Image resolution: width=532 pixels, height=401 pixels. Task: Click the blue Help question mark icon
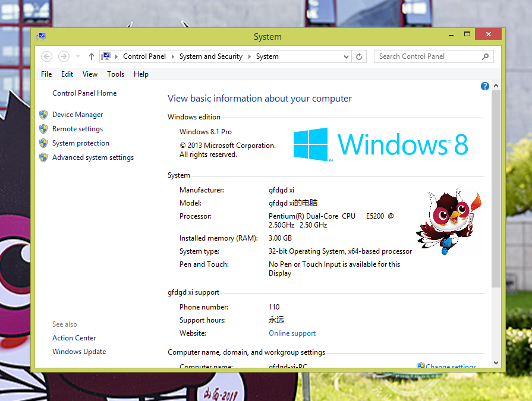pyautogui.click(x=484, y=86)
